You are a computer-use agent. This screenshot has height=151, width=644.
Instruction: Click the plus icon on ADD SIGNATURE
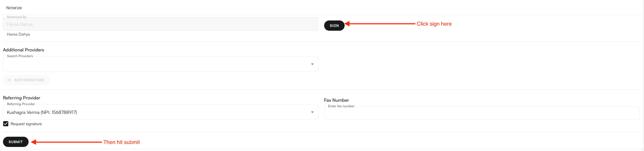tap(9, 80)
